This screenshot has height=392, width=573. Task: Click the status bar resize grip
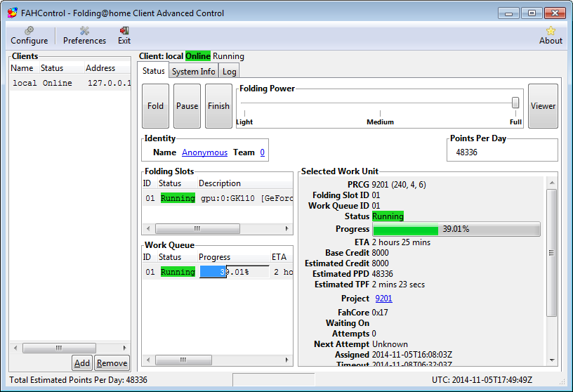coord(562,381)
